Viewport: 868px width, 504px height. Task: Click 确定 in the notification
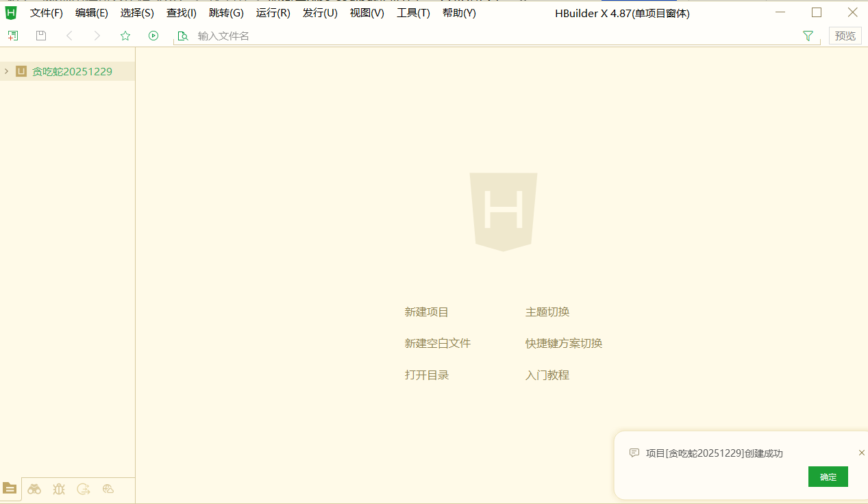(828, 477)
